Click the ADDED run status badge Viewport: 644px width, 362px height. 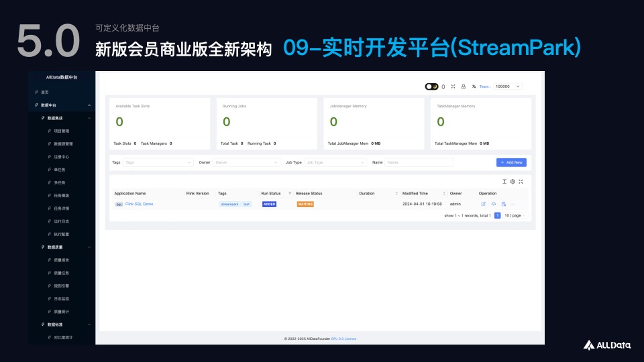click(x=270, y=204)
